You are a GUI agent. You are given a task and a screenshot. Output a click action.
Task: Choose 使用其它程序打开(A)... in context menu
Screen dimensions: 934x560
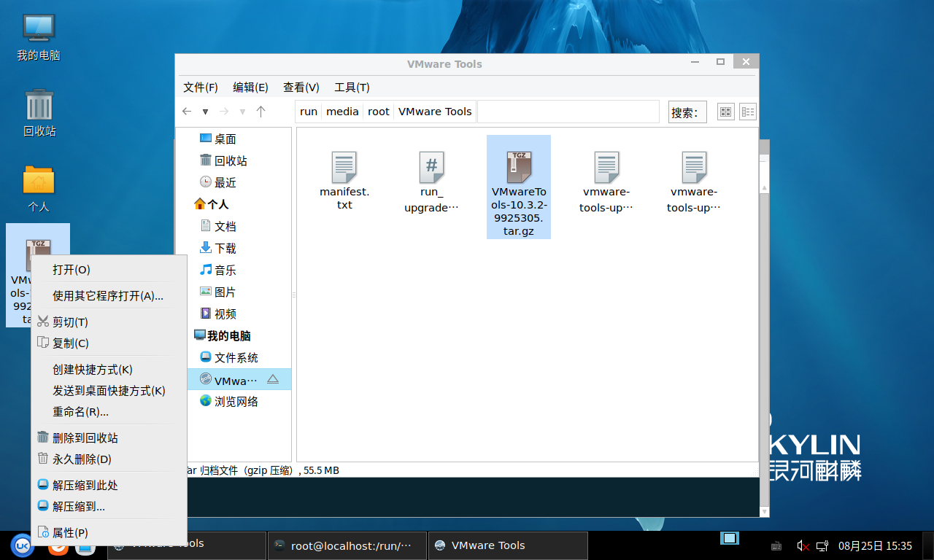(109, 296)
